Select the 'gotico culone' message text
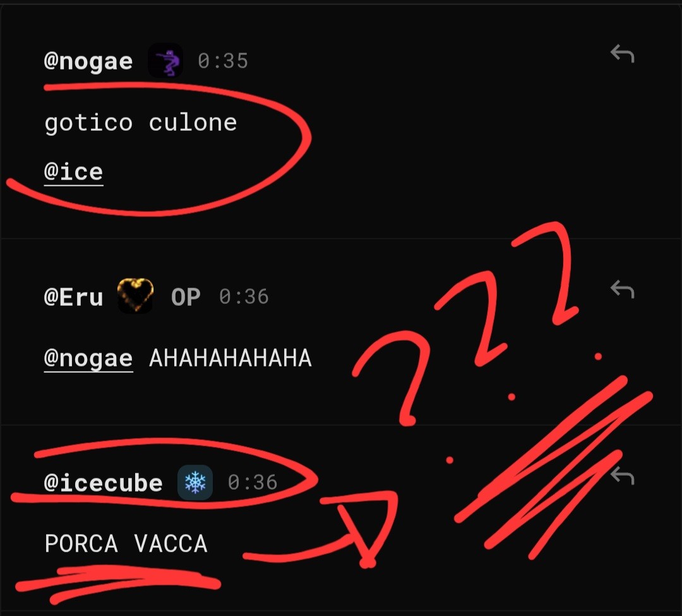 coord(141,123)
